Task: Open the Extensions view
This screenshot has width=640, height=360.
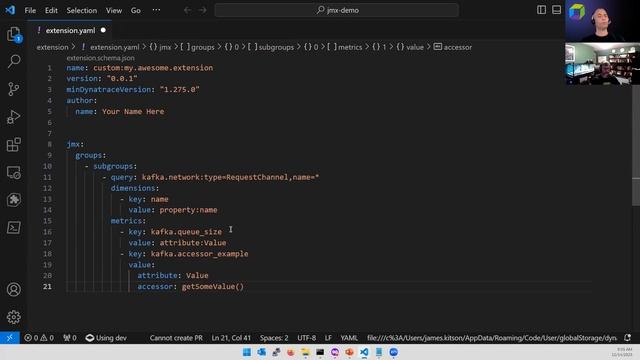Action: tap(13, 144)
